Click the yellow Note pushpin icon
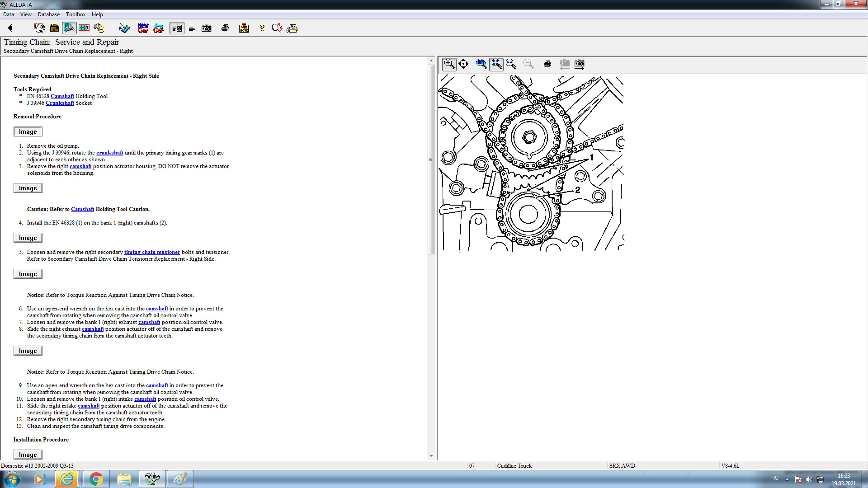Screen dimensions: 868x488 click(244, 28)
